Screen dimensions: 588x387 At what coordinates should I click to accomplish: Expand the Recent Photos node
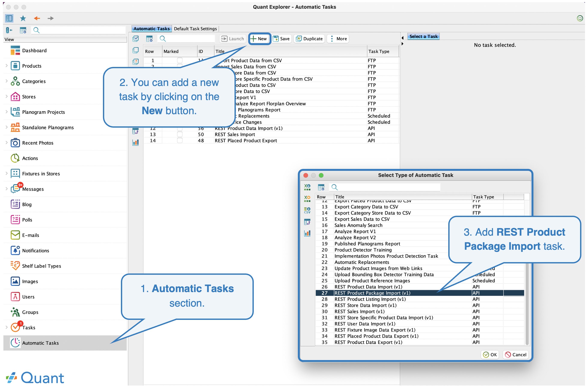[x=7, y=143]
